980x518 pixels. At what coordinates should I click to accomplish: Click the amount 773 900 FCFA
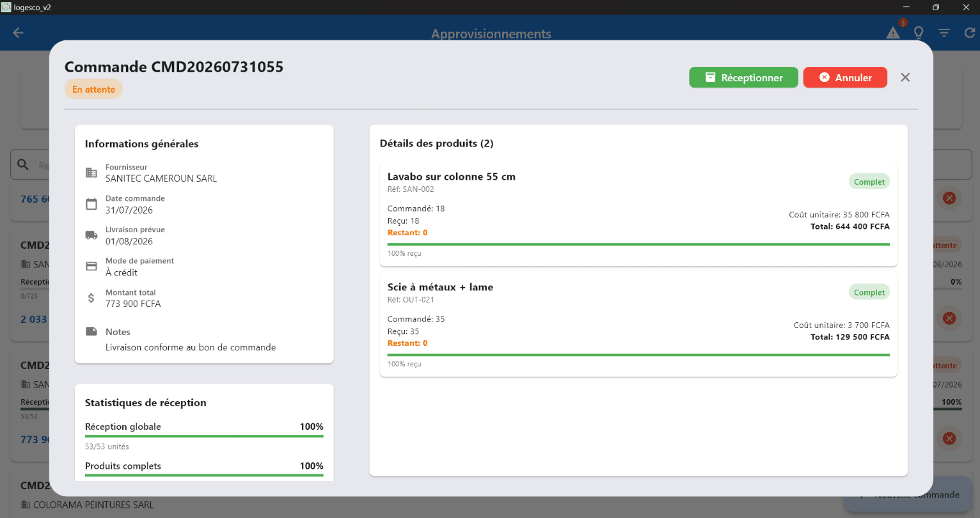[x=133, y=304]
